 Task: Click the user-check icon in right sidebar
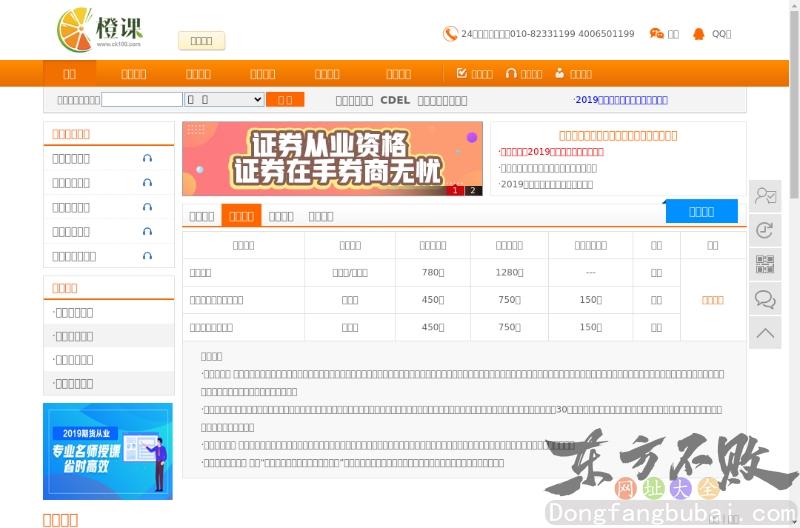click(x=765, y=196)
